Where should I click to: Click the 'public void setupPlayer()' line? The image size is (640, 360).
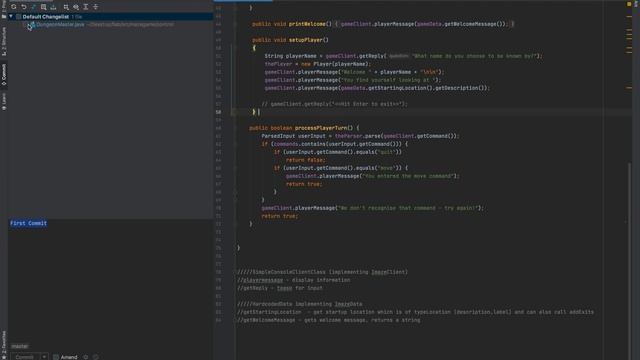coord(290,40)
